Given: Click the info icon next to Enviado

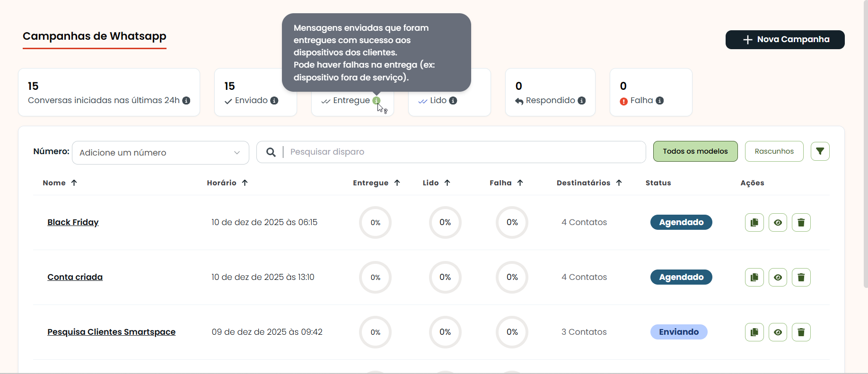Looking at the screenshot, I should tap(274, 101).
